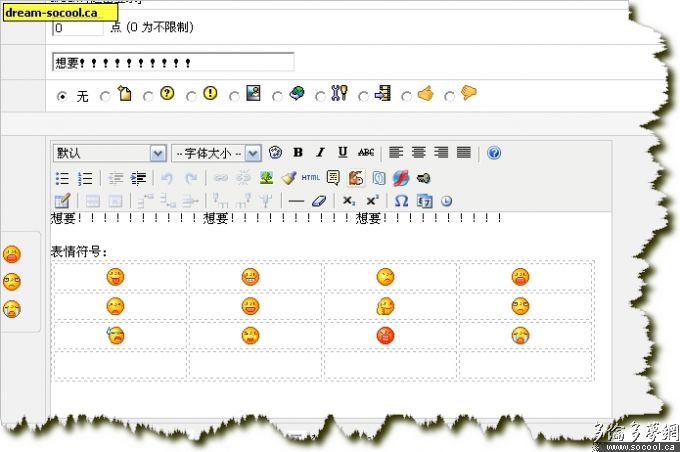Center align the text
The height and width of the screenshot is (452, 680).
pyautogui.click(x=418, y=153)
